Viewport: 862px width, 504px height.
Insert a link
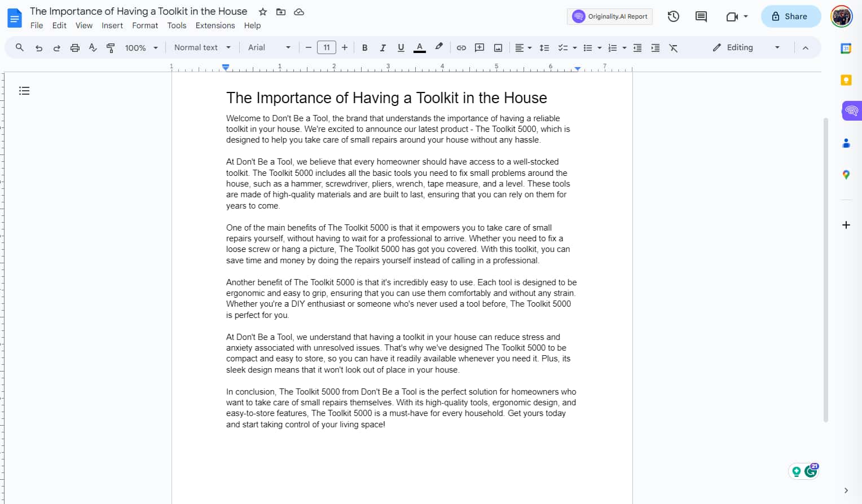tap(461, 47)
